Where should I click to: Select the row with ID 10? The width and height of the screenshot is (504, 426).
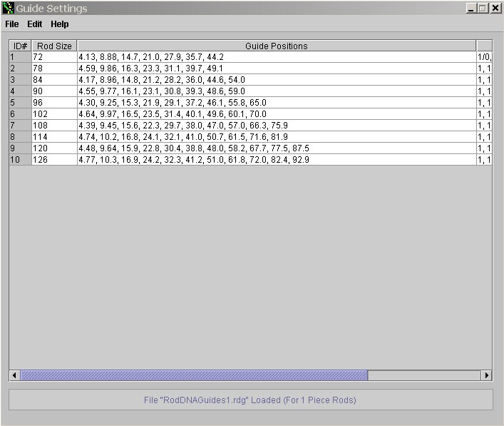pyautogui.click(x=20, y=160)
